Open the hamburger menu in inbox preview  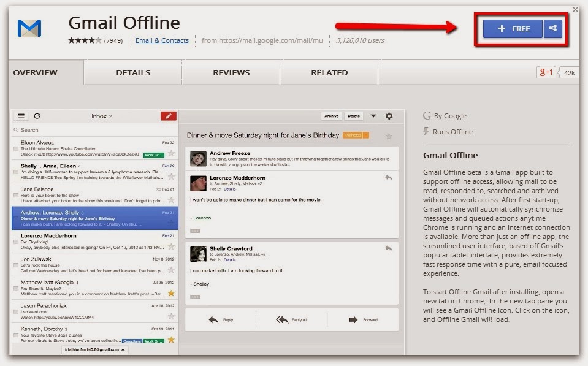[x=21, y=116]
